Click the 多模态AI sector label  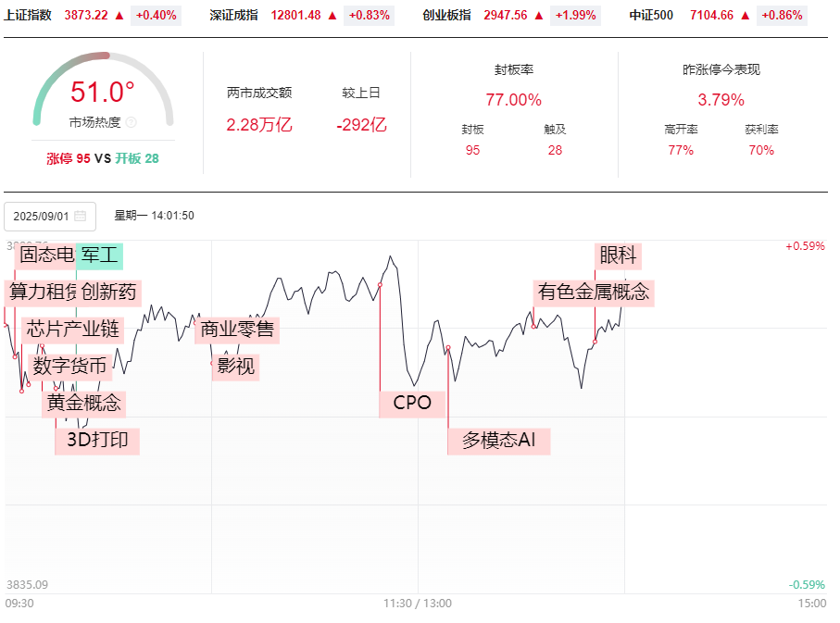pyautogui.click(x=499, y=440)
